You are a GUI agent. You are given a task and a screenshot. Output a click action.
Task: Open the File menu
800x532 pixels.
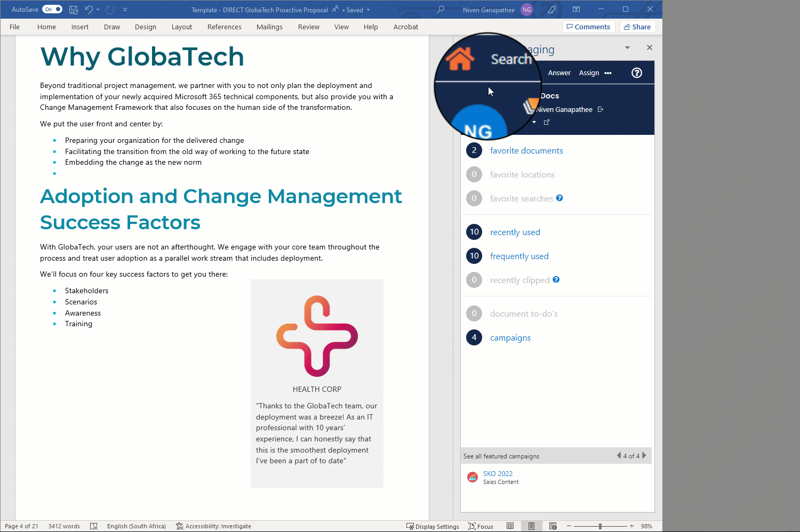15,27
